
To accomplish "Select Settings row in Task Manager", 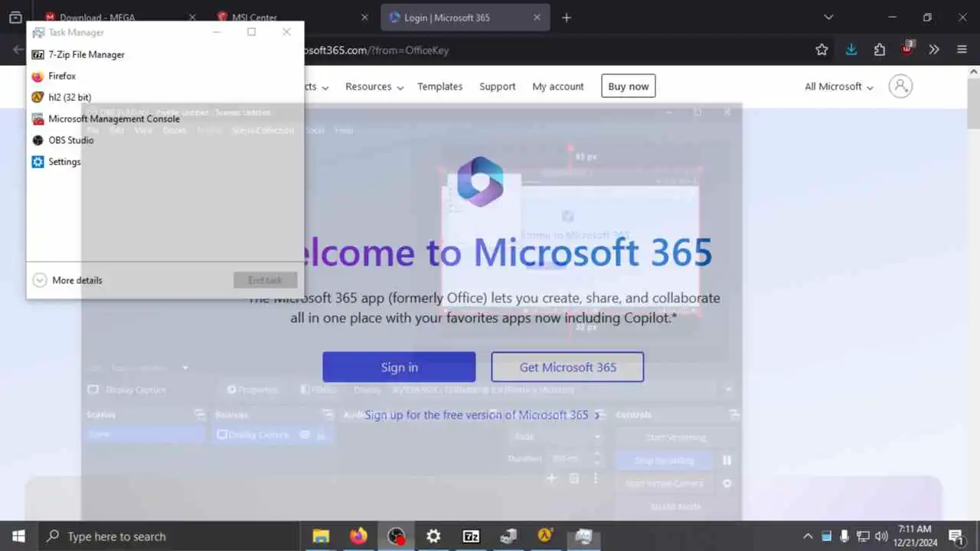I will tap(165, 161).
